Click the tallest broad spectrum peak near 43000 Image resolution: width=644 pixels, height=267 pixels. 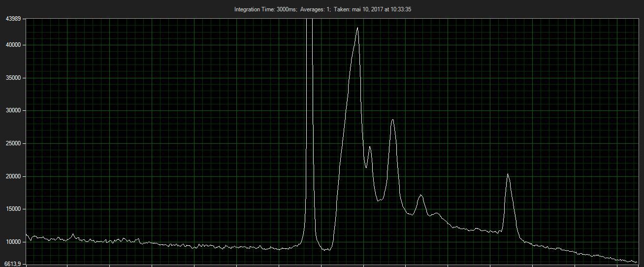(357, 28)
